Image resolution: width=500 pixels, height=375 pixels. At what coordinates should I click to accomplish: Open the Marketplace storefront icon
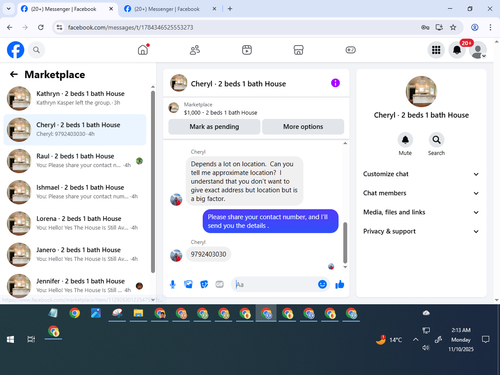pyautogui.click(x=298, y=50)
